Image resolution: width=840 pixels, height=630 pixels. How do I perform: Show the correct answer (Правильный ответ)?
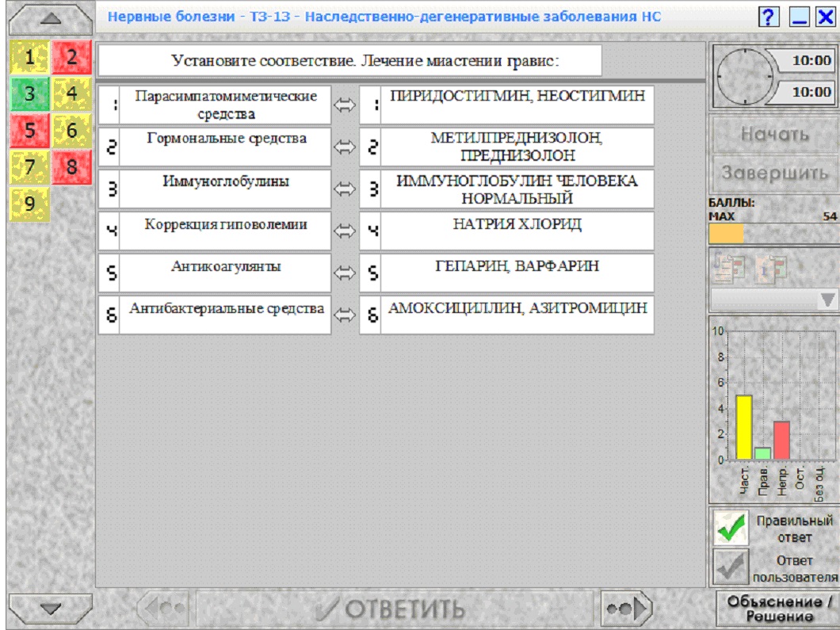pos(731,529)
